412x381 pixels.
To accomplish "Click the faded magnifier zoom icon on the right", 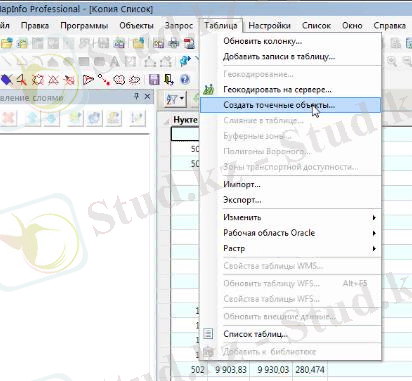I will (x=392, y=61).
